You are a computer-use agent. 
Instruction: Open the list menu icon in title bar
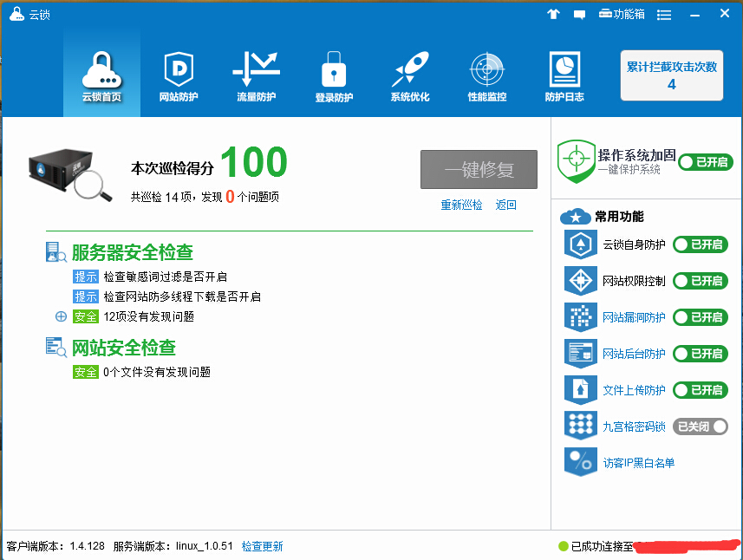[x=664, y=15]
